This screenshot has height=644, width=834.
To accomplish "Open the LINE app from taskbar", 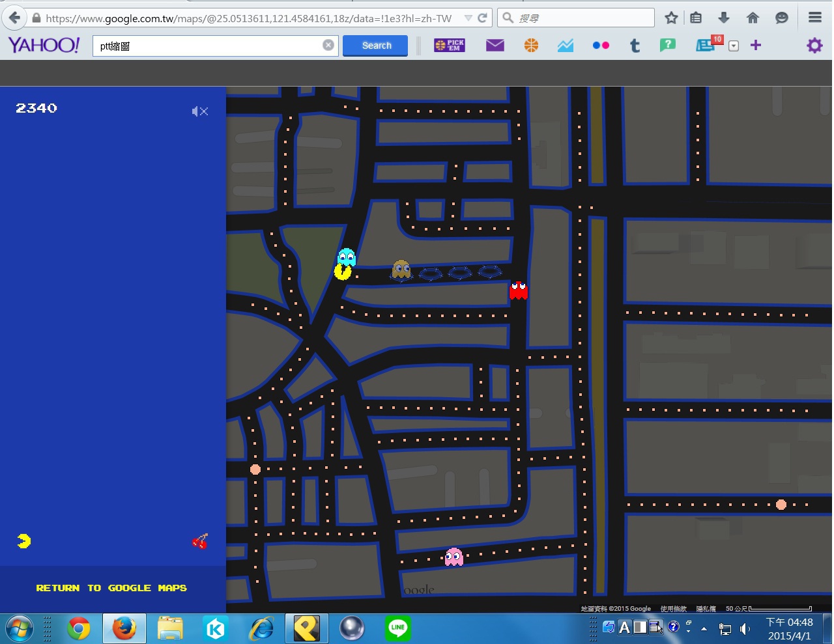I will click(397, 628).
